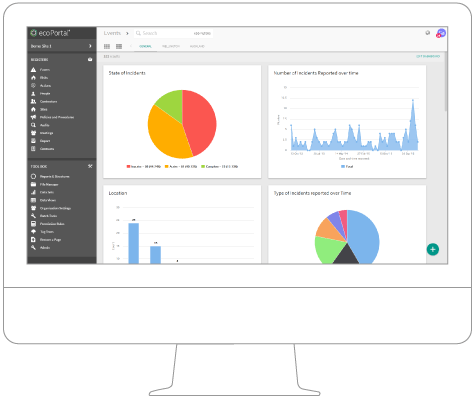
Task: Click the Type of Incidents reported over Time title
Action: point(312,193)
